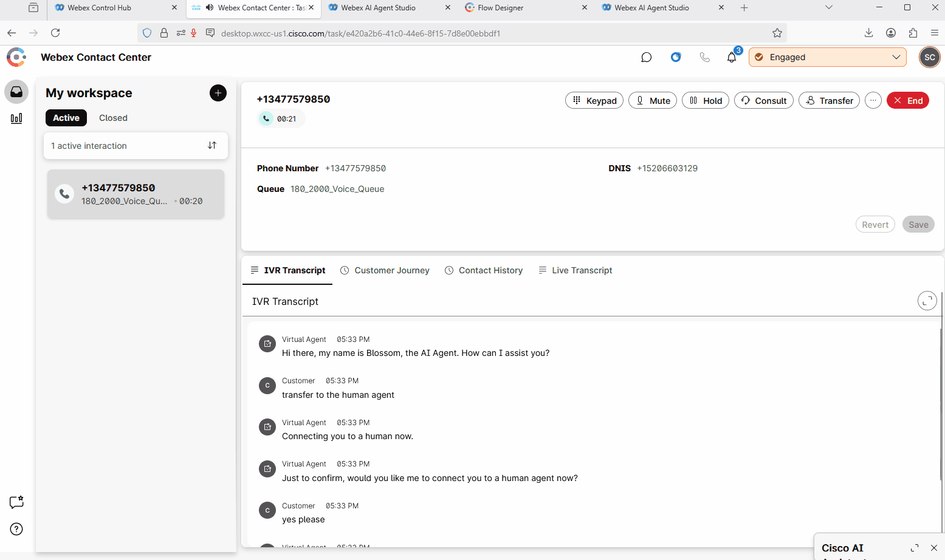End the current call

(907, 101)
